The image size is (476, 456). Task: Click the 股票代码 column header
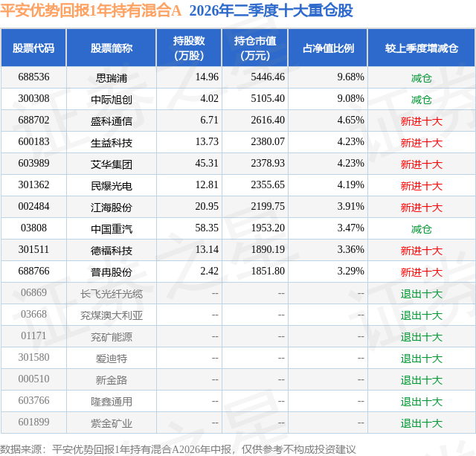pos(33,48)
